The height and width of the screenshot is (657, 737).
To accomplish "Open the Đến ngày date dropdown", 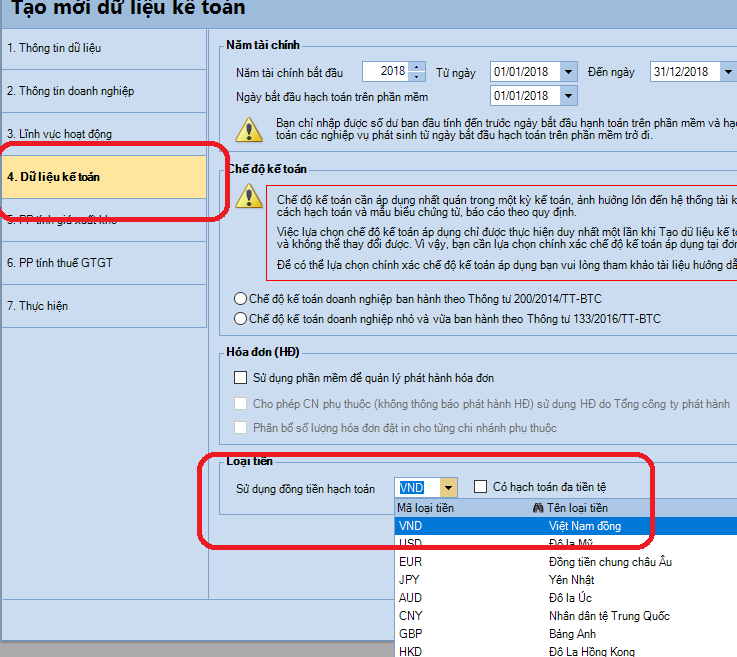I will tap(728, 72).
